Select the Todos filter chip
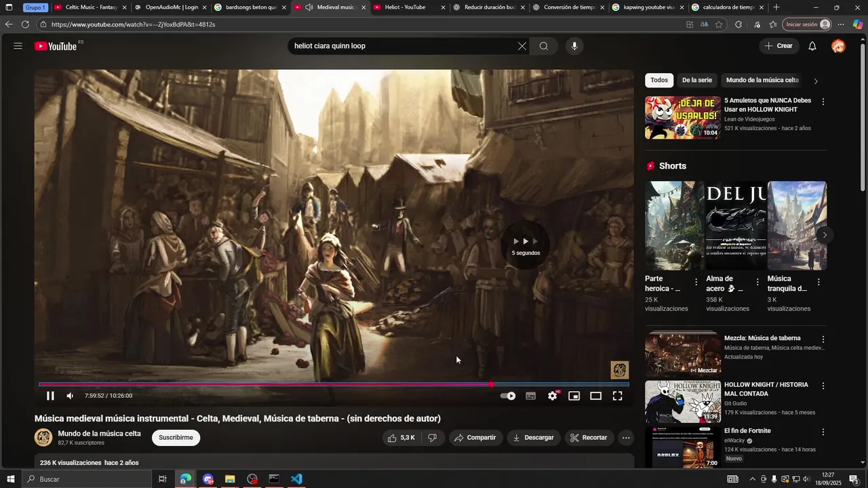Viewport: 868px width, 488px height. coord(659,80)
